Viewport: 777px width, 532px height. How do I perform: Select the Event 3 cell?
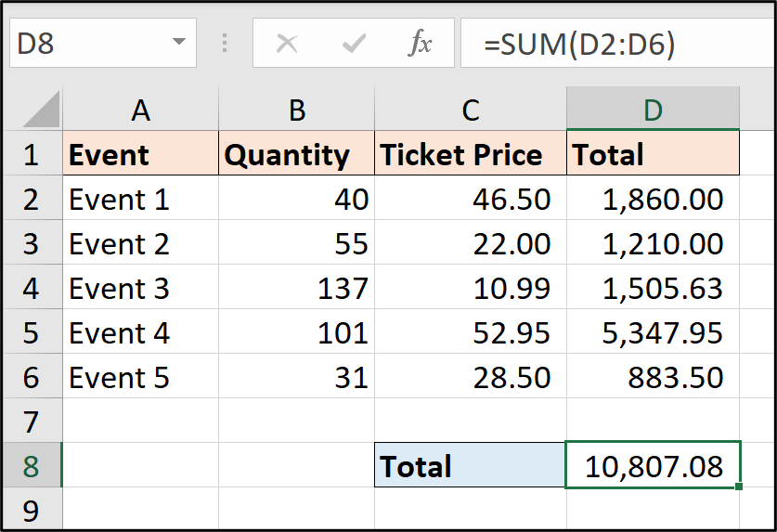click(141, 287)
